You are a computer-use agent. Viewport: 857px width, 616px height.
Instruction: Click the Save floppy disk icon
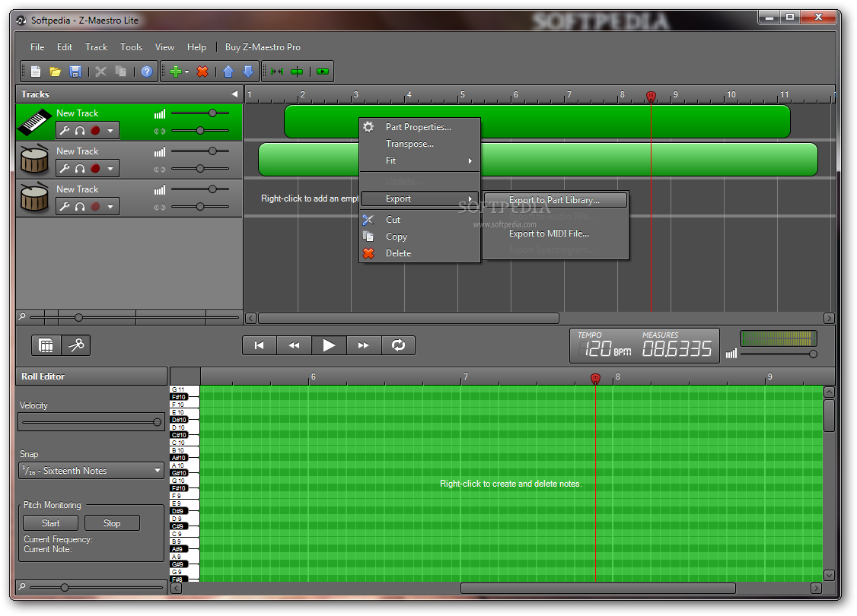[x=75, y=71]
